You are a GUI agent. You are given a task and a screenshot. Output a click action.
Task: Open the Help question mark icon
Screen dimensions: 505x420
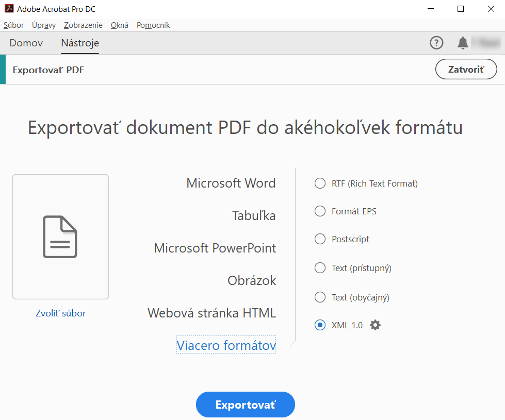[x=436, y=43]
